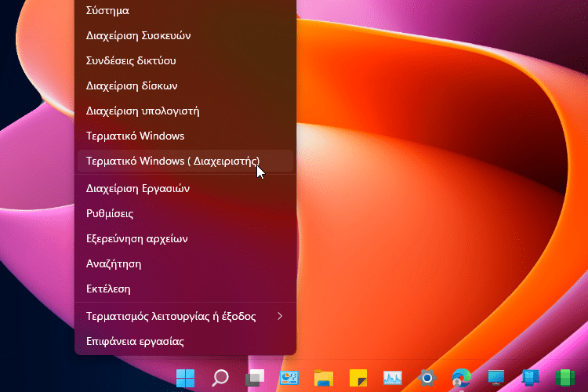The width and height of the screenshot is (588, 392).
Task: Open Task View on the taskbar
Action: [255, 378]
